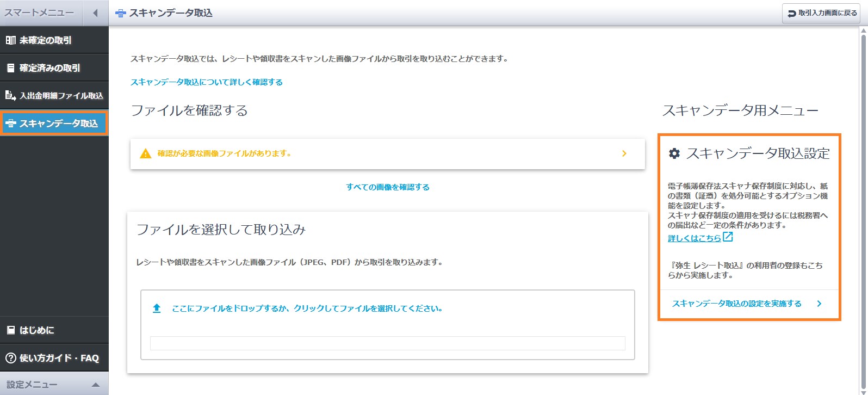Screen dimensions: 868x395
Task: Click 取引入力画面に戻る button
Action: 821,13
